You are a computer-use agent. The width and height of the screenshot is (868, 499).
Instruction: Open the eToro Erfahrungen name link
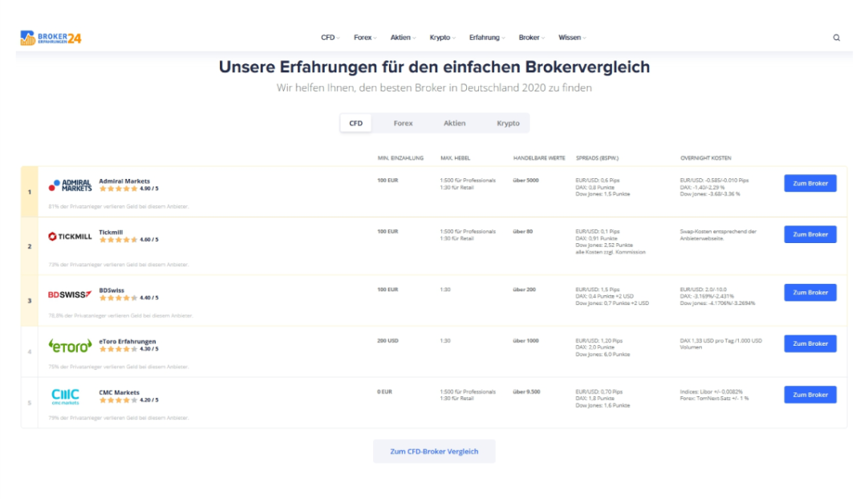pos(128,341)
